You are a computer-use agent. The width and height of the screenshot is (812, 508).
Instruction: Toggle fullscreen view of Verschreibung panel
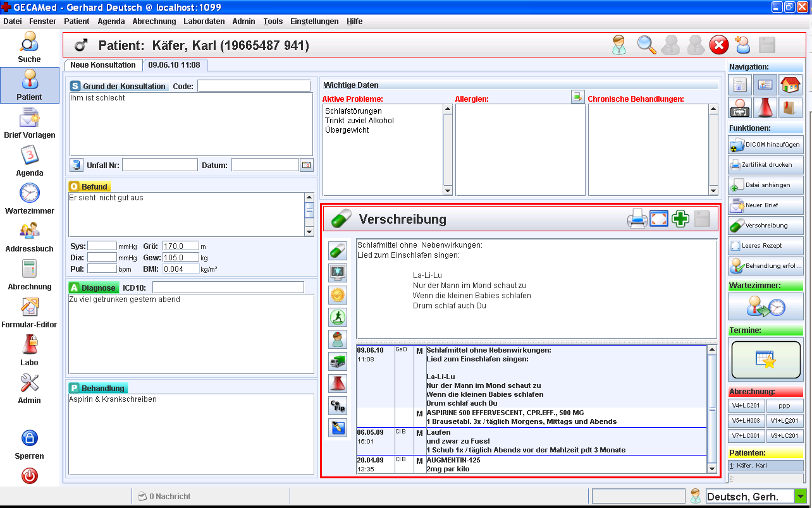coord(659,219)
